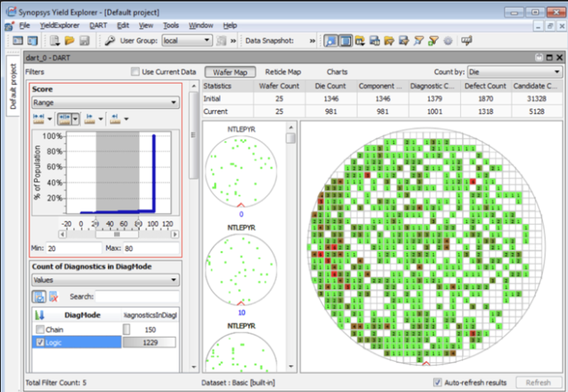Click the open folder toolbar icon
Viewport: 568px width, 392px height.
70,40
